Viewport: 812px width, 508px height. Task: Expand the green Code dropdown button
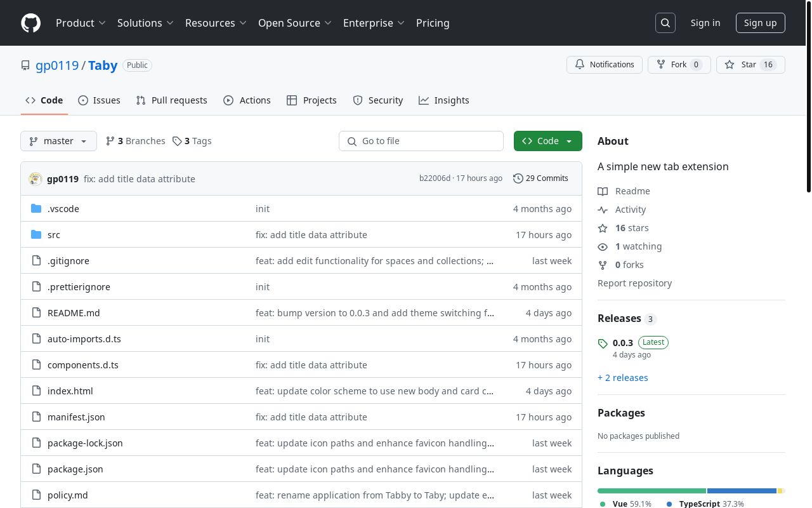click(547, 141)
